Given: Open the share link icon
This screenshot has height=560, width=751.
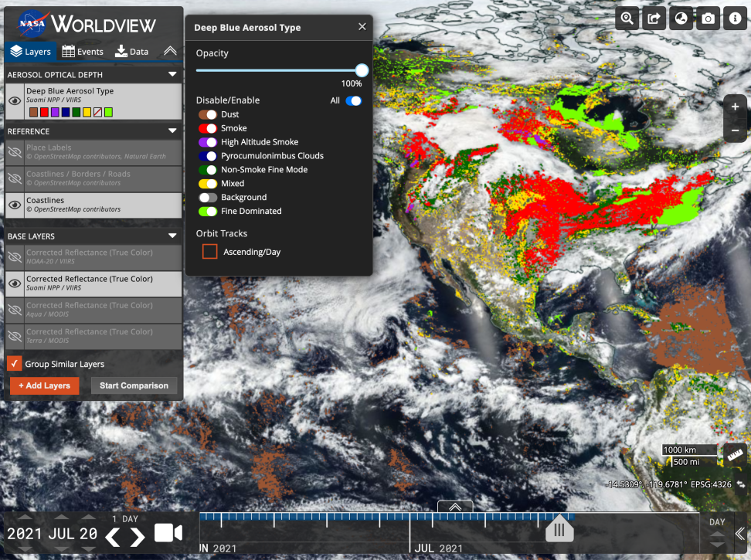Looking at the screenshot, I should coord(654,19).
